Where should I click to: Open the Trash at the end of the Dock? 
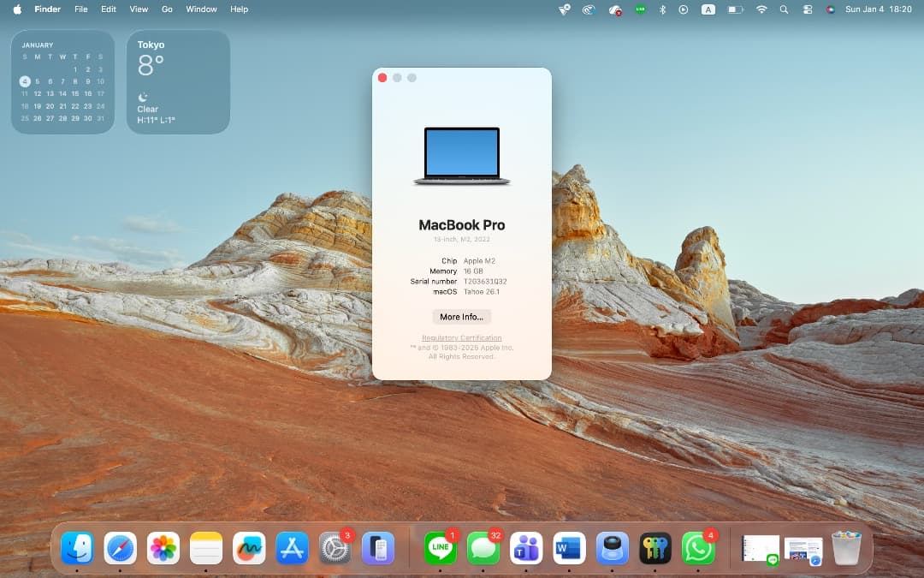tap(846, 548)
